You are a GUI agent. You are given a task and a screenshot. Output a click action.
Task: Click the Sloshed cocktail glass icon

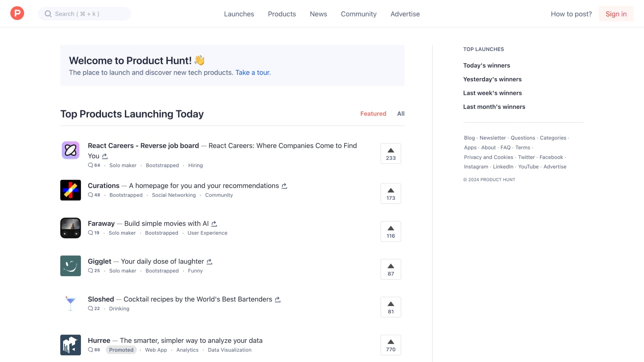(70, 304)
